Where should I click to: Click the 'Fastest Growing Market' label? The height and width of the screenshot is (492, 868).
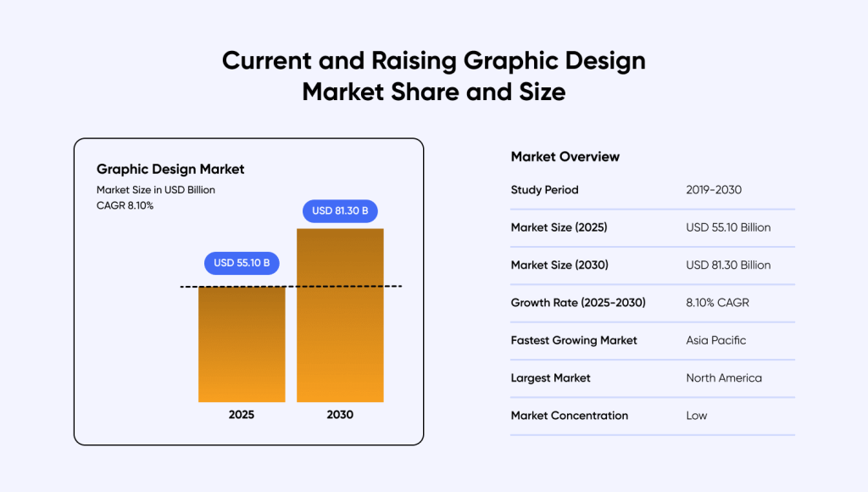[574, 340]
